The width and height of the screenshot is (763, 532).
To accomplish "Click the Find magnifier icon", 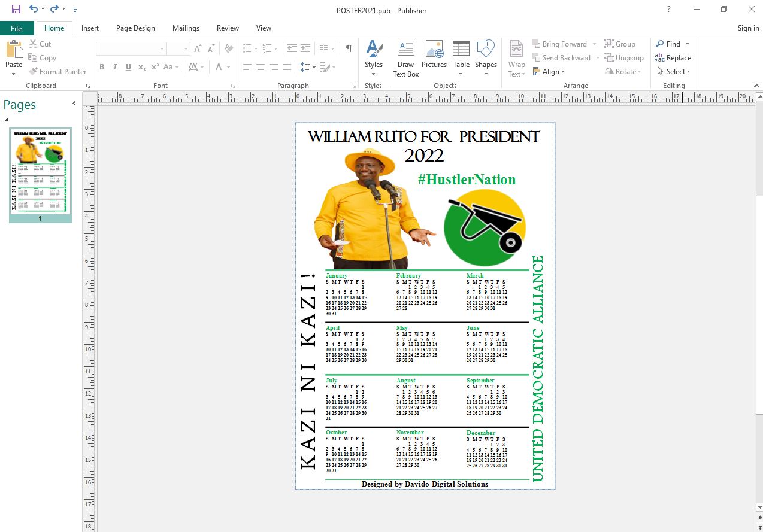I will tap(660, 44).
